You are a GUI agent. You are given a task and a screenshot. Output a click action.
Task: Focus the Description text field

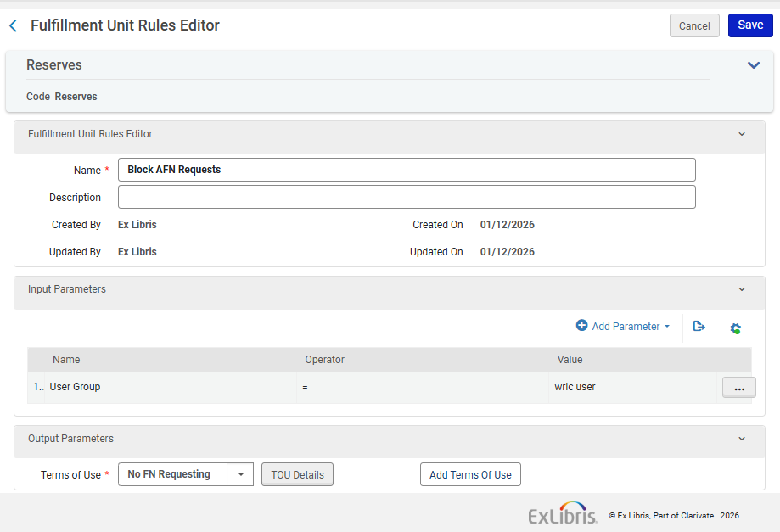pyautogui.click(x=407, y=198)
